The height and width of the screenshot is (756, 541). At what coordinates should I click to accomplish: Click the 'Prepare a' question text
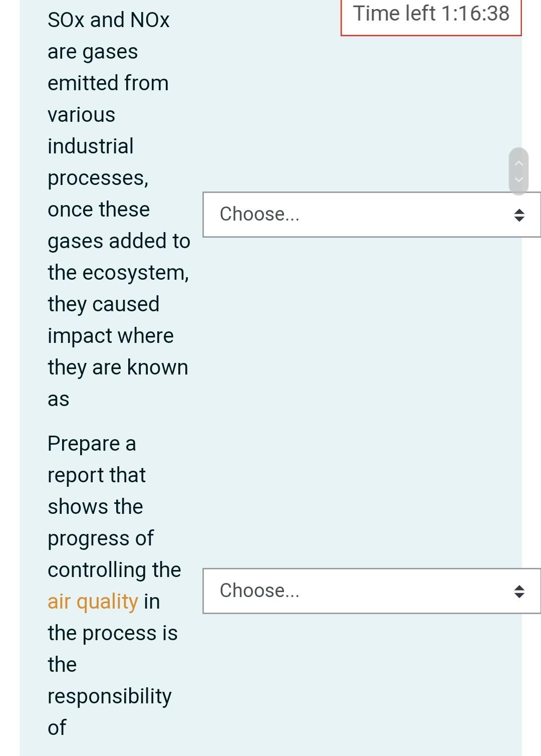[92, 444]
